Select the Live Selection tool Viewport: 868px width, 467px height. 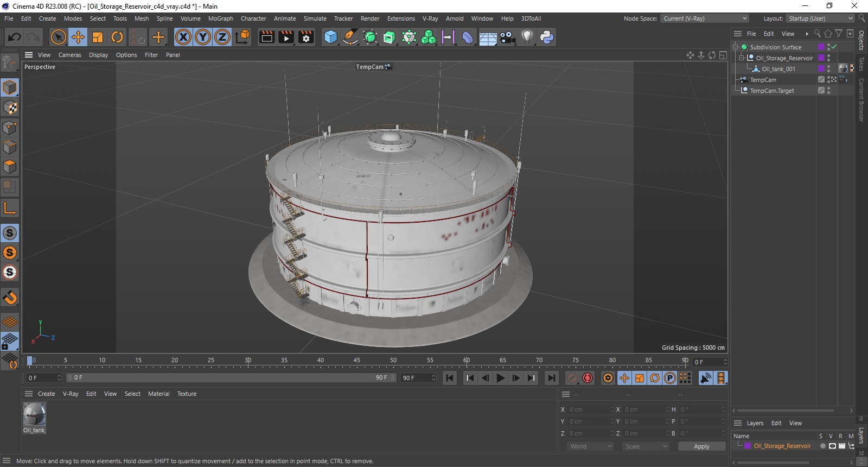click(x=58, y=37)
